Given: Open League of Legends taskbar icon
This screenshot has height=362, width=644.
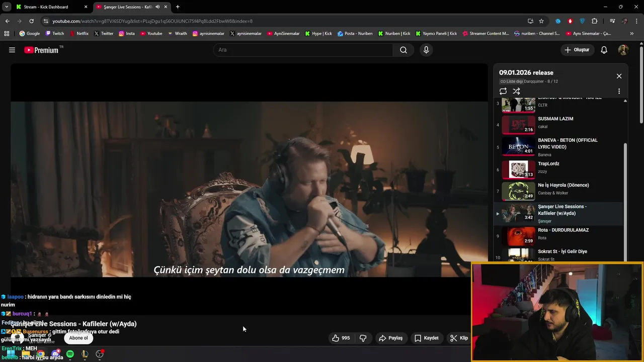Looking at the screenshot, I should click(x=85, y=354).
